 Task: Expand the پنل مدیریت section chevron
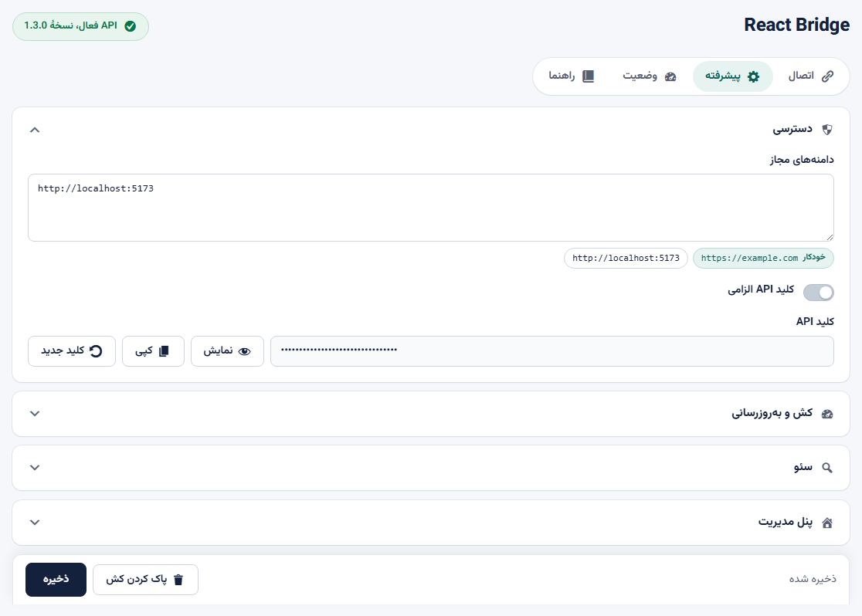point(35,522)
